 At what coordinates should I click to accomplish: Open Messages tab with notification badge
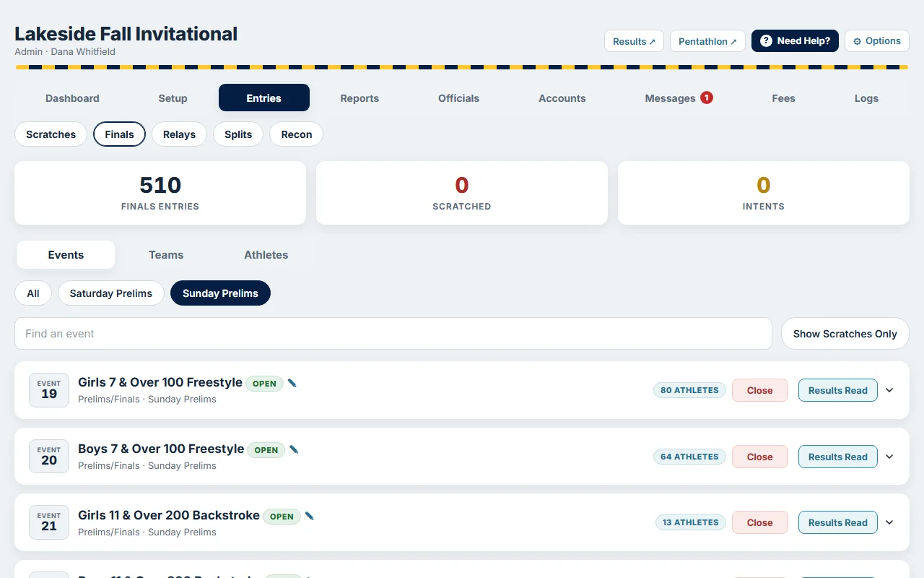(x=679, y=98)
